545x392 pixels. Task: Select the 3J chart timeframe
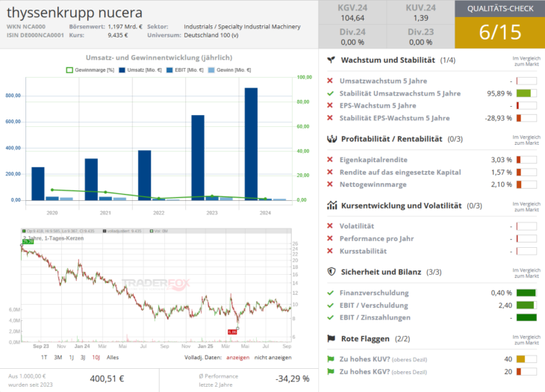coord(83,357)
